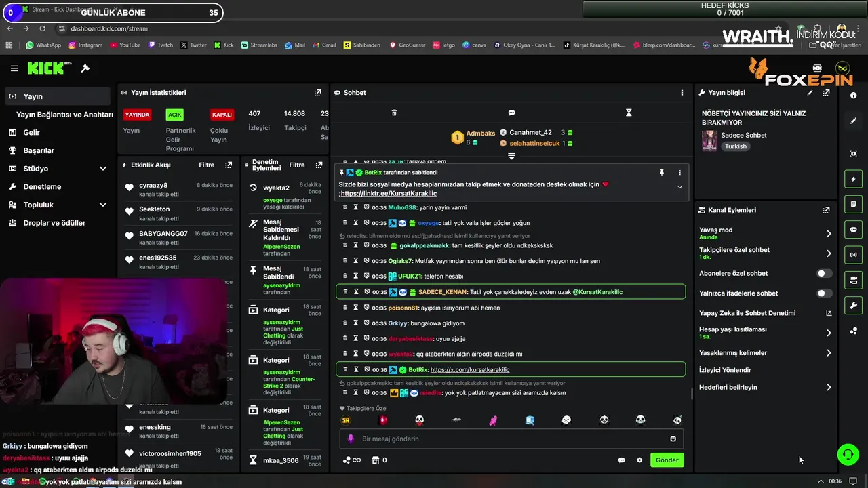Click the hourglass icon under the Sohbet header

click(629, 113)
